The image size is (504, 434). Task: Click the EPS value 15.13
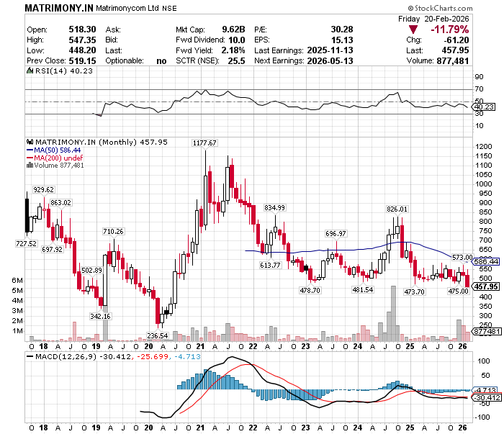342,40
